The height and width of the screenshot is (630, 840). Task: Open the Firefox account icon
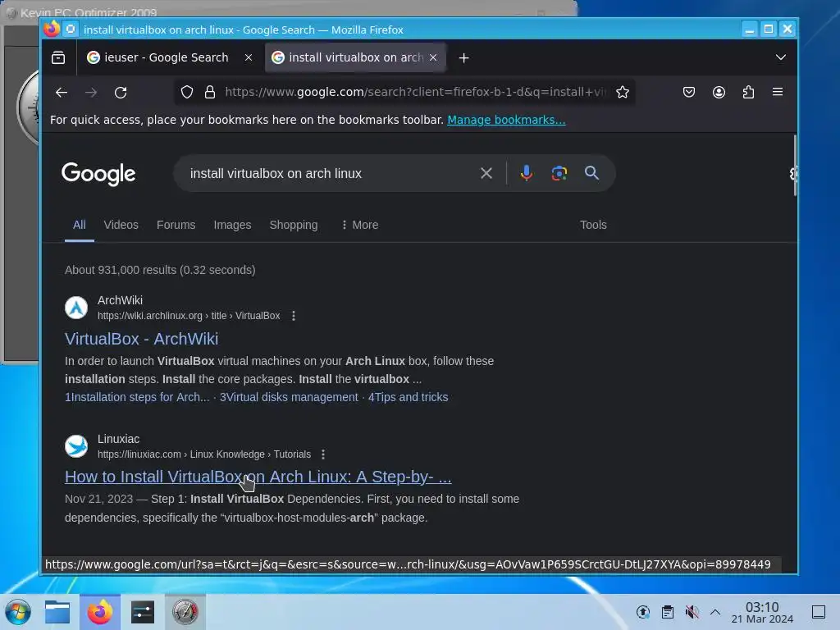(x=719, y=92)
